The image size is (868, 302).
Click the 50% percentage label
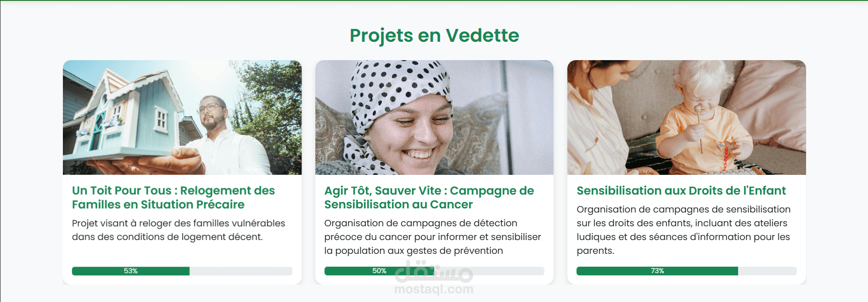[x=379, y=271]
